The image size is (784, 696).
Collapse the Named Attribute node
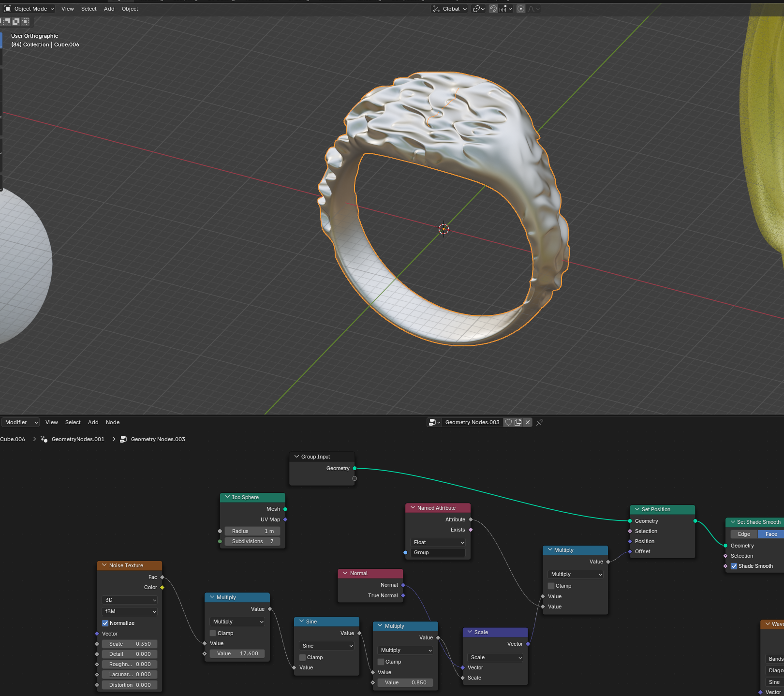[x=413, y=508]
